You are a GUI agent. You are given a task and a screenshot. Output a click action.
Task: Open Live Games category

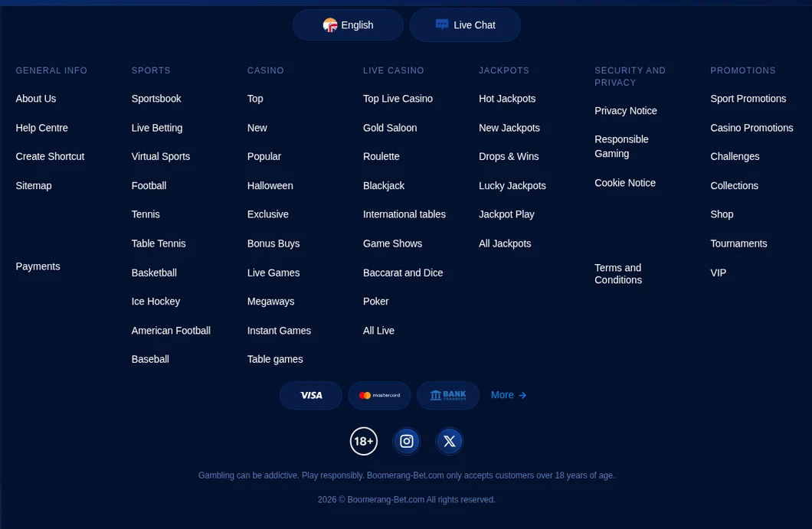[x=273, y=273]
